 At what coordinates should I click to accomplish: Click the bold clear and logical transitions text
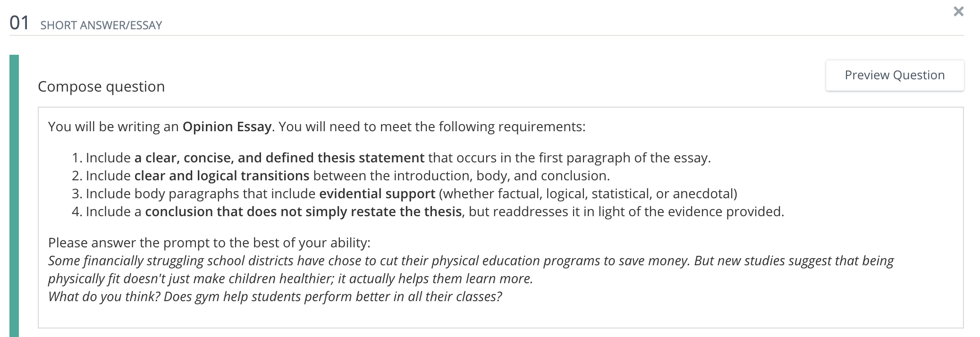pyautogui.click(x=222, y=176)
